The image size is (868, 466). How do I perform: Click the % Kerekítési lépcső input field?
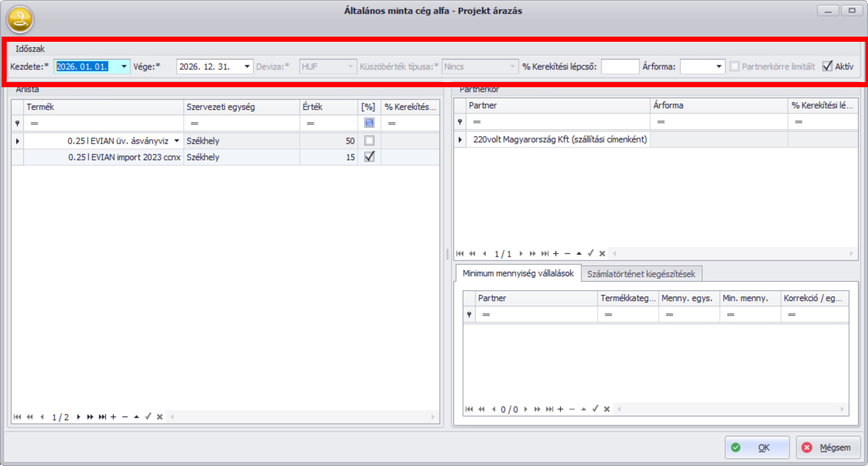coord(619,67)
